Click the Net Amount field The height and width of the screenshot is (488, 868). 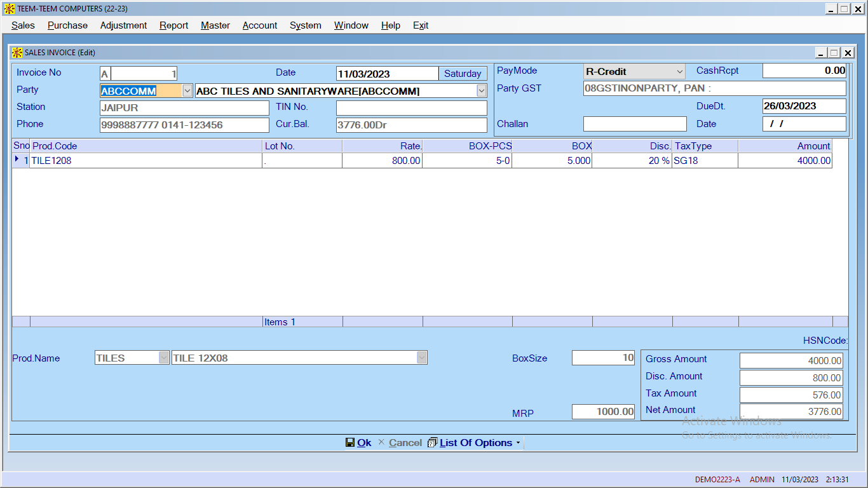pos(791,412)
